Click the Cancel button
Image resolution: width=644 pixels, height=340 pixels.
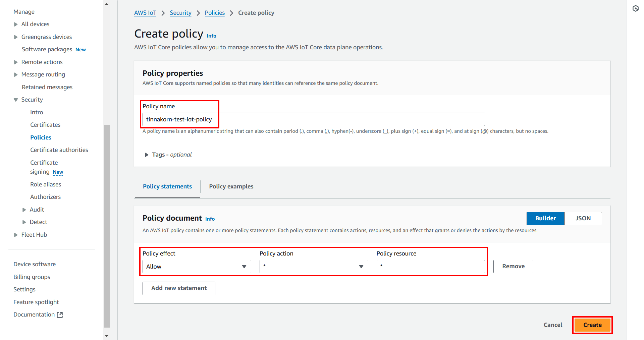(553, 325)
